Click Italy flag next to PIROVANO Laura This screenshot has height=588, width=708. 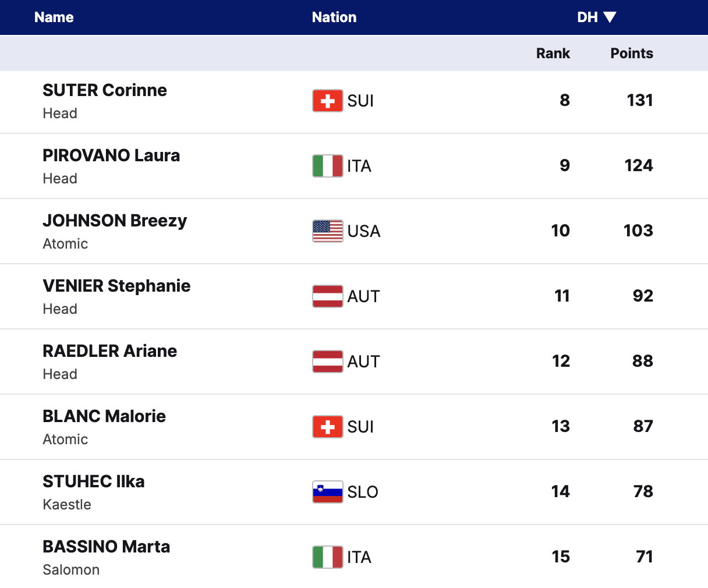[327, 166]
